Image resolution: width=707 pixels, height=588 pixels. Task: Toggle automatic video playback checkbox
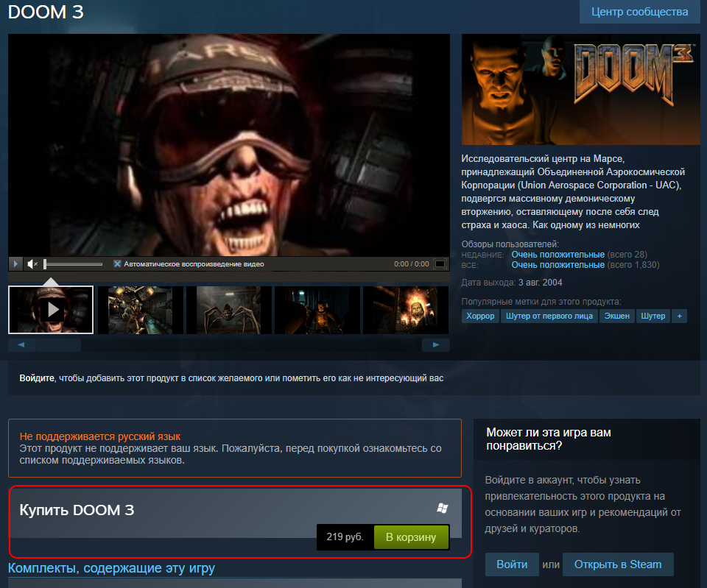tap(117, 264)
